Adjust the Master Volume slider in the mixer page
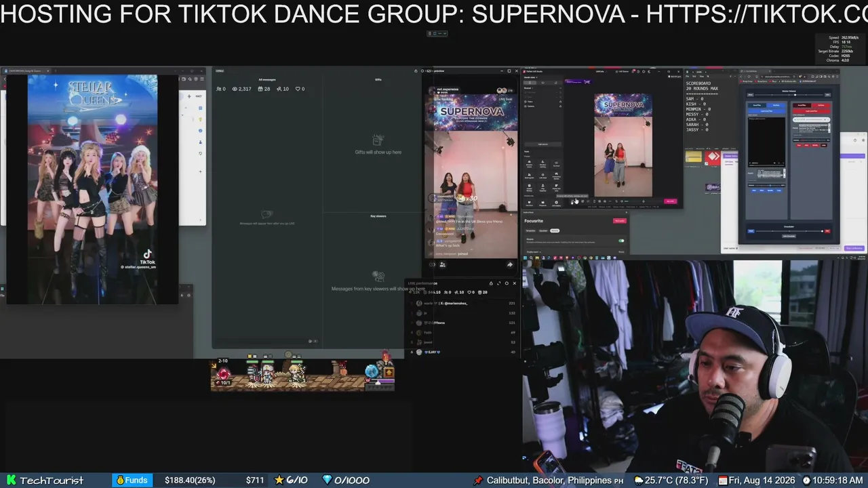Image resolution: width=868 pixels, height=488 pixels. tap(789, 95)
